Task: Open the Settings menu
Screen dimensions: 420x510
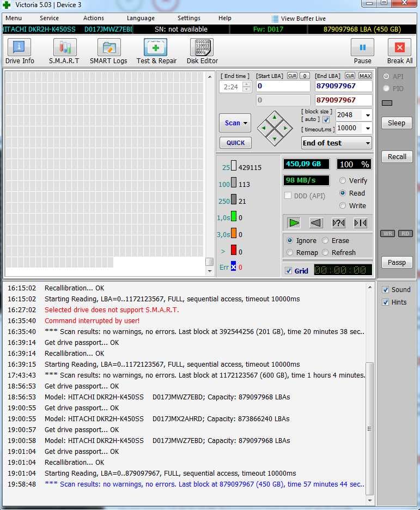Action: click(x=189, y=18)
